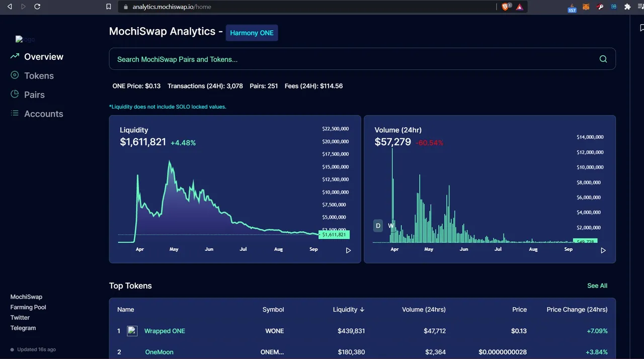Click the ONE Price: $0.13 stat
644x359 pixels.
(136, 86)
